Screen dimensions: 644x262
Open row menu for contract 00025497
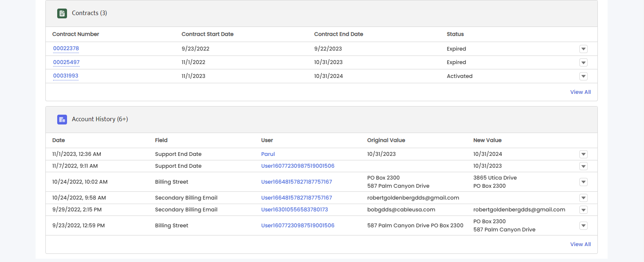[584, 62]
